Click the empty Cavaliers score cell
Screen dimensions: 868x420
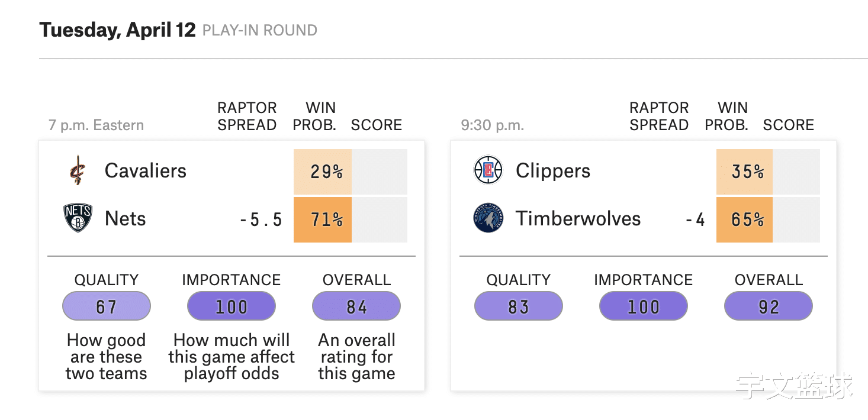(x=380, y=172)
